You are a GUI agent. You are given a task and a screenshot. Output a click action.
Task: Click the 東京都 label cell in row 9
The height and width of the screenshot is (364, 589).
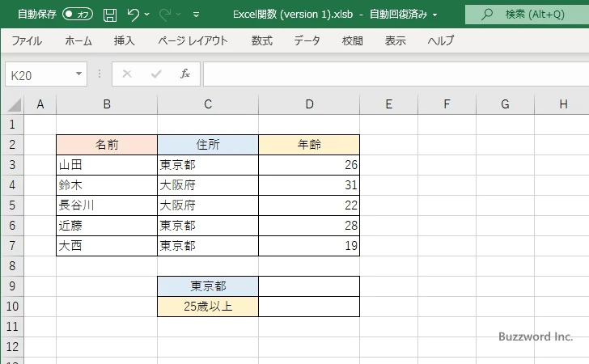208,286
